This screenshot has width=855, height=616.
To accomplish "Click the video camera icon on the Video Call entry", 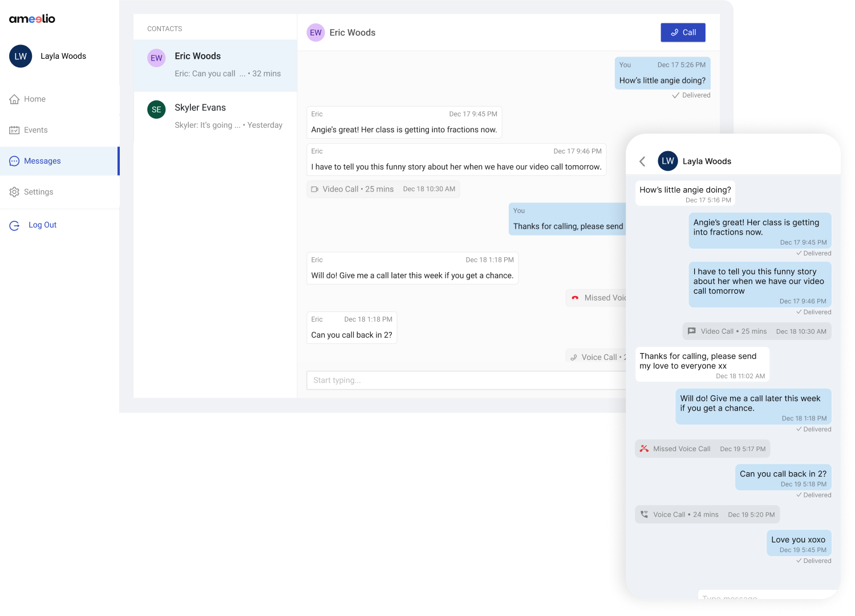I will tap(315, 189).
